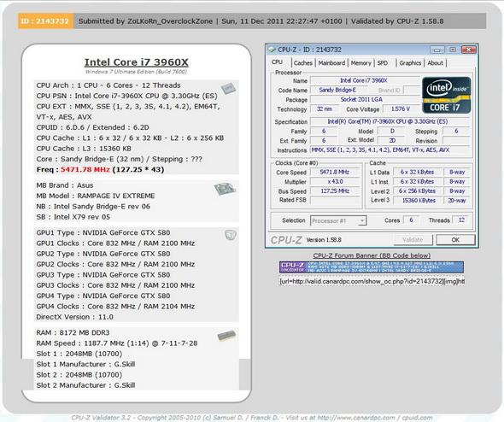This screenshot has width=504, height=422.
Task: Open the Graphics tab
Action: [x=410, y=63]
